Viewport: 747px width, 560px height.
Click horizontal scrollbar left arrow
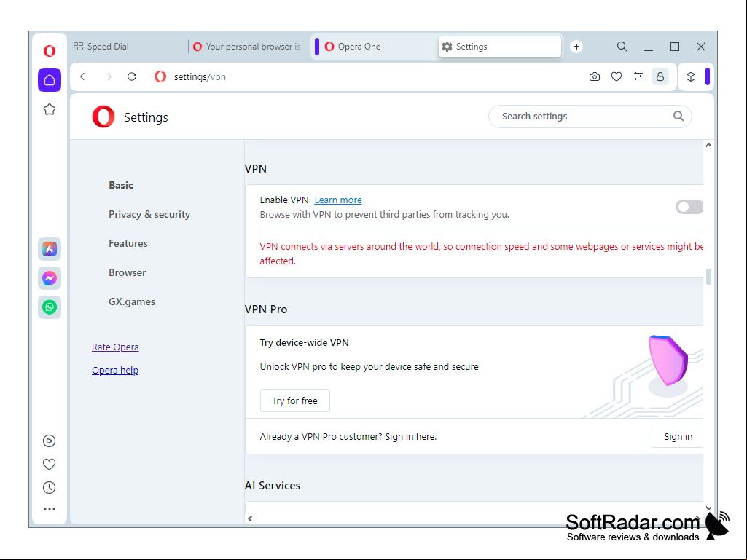tap(250, 518)
